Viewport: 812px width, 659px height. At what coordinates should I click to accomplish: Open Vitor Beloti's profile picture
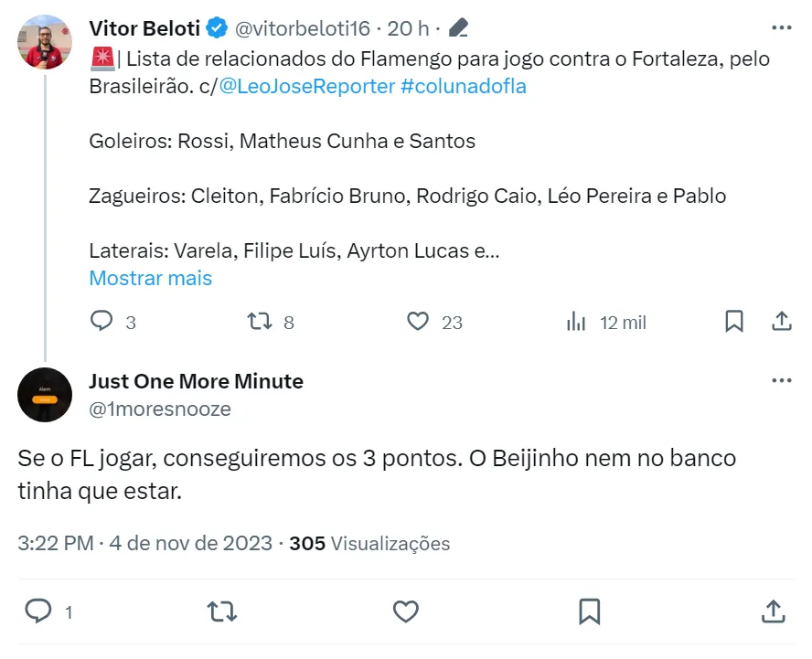(x=45, y=42)
